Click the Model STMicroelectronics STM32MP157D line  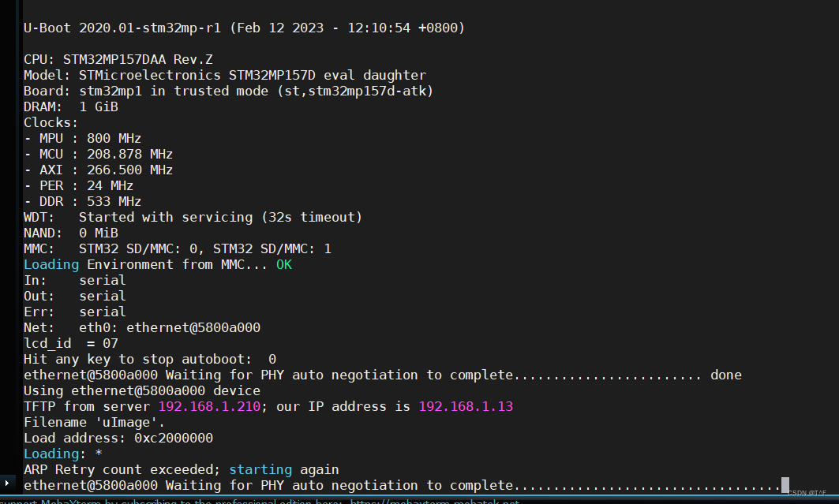point(225,75)
